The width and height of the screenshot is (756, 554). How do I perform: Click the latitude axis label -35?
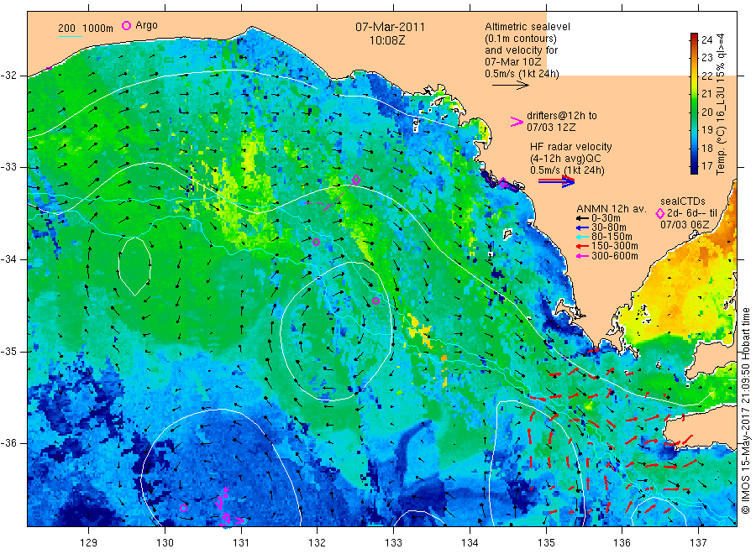[x=8, y=351]
